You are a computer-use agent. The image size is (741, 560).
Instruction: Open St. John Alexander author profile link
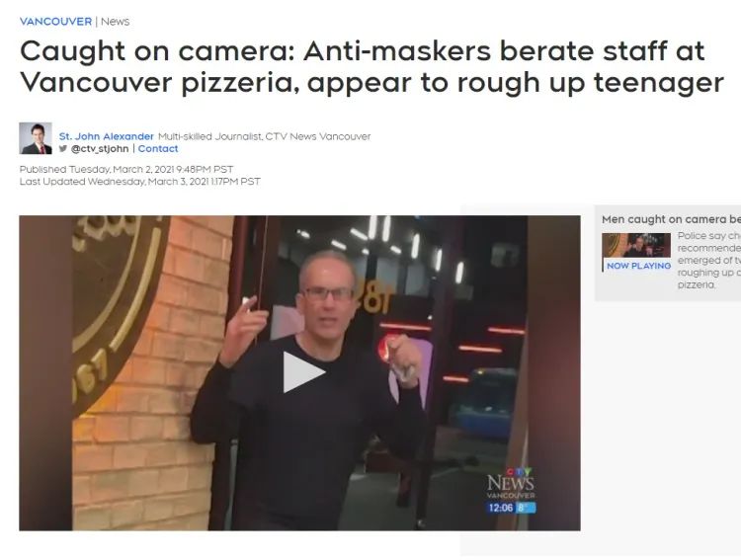pos(107,136)
